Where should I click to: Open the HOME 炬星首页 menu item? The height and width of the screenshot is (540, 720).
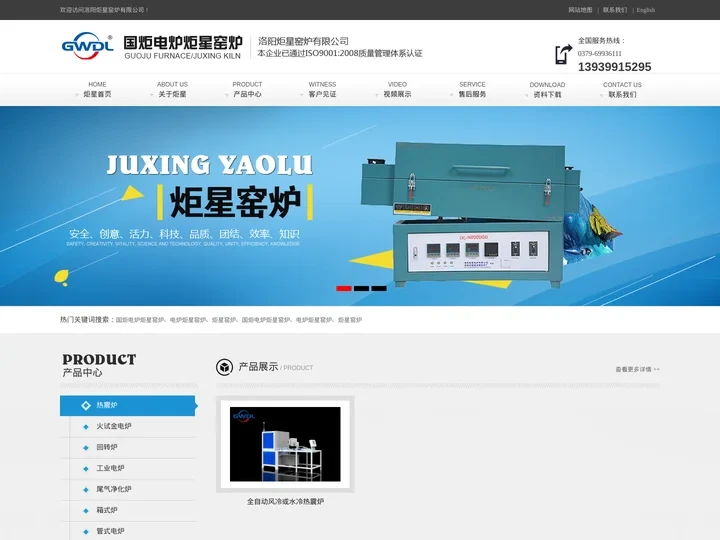(97, 90)
